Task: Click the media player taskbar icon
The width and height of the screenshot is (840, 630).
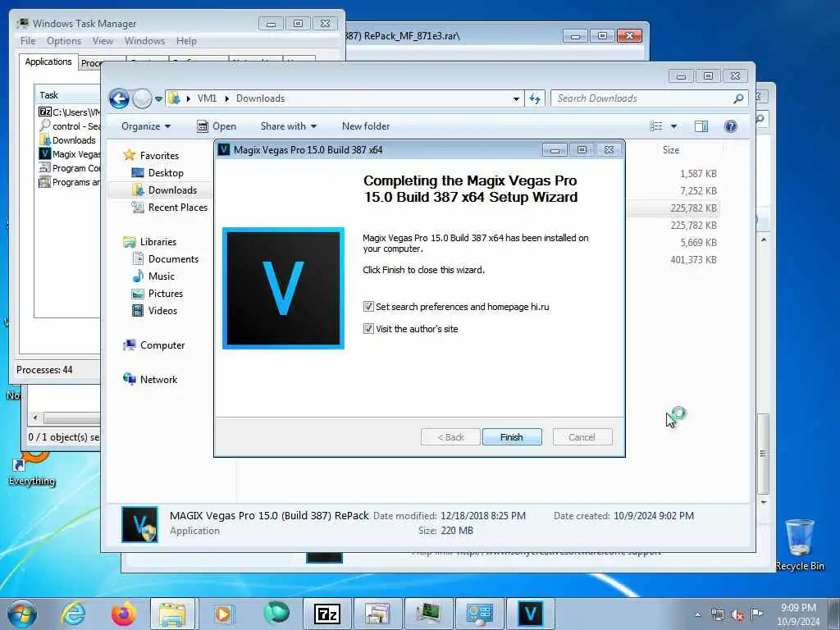Action: [x=223, y=614]
